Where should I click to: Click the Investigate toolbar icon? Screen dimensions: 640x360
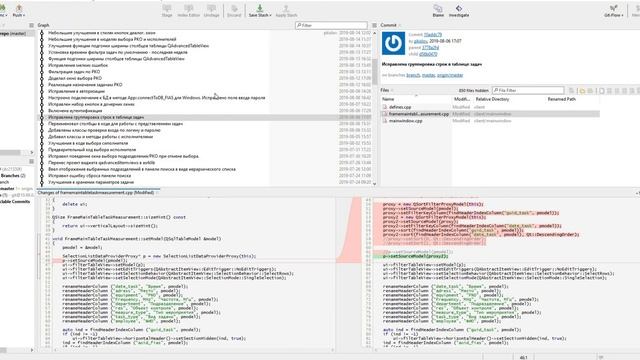[459, 11]
